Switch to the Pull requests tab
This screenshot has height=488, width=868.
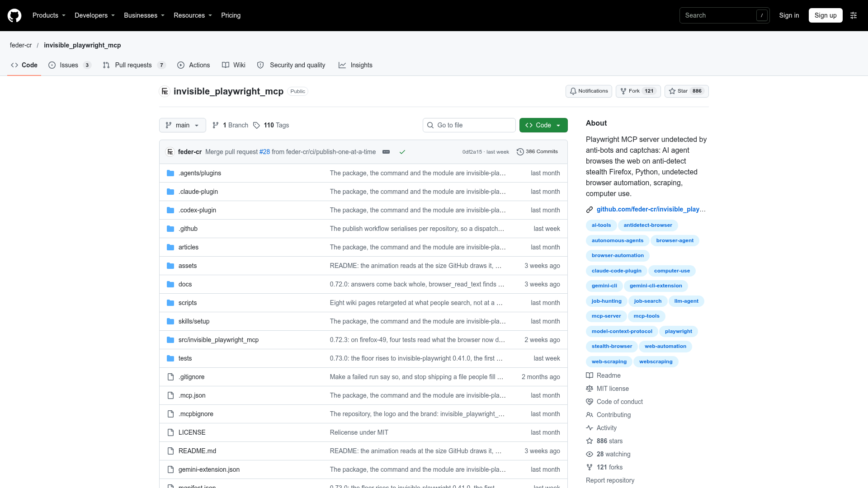point(134,65)
